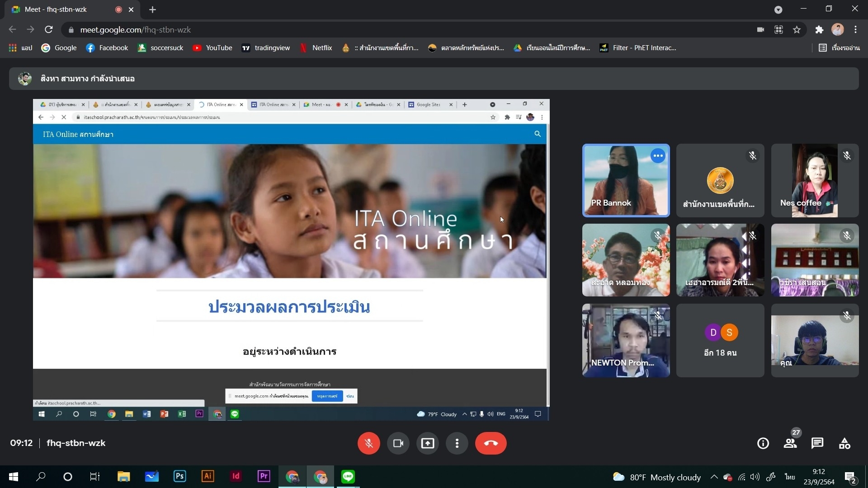This screenshot has width=868, height=488.
Task: Leave the call with red hang-up button
Action: [x=491, y=443]
